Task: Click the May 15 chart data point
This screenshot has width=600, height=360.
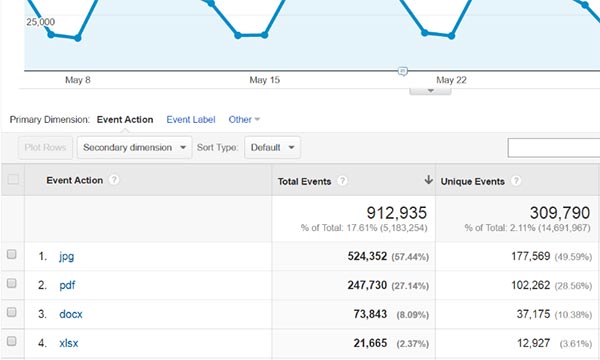Action: tap(264, 35)
